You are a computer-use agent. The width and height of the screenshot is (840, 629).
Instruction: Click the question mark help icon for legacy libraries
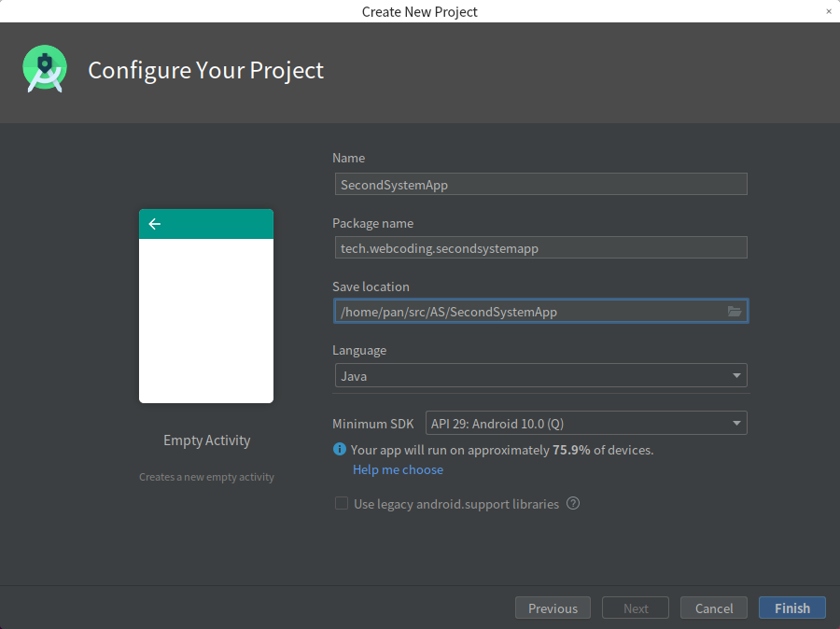[x=573, y=504]
